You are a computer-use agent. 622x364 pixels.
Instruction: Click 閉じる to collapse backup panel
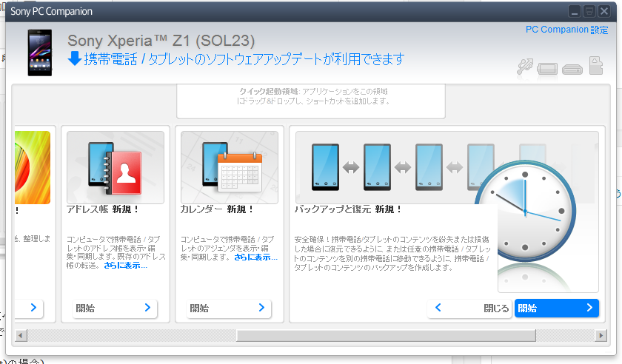pyautogui.click(x=469, y=308)
